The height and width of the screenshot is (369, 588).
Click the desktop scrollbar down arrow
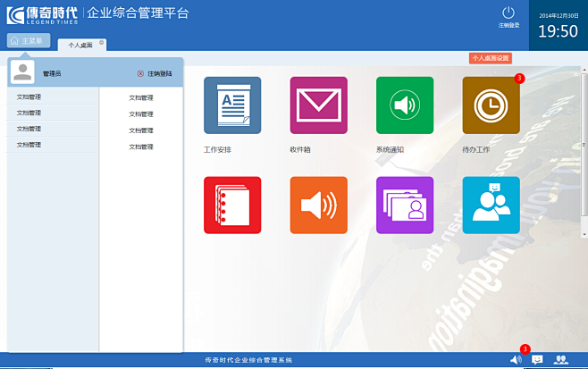coord(584,235)
